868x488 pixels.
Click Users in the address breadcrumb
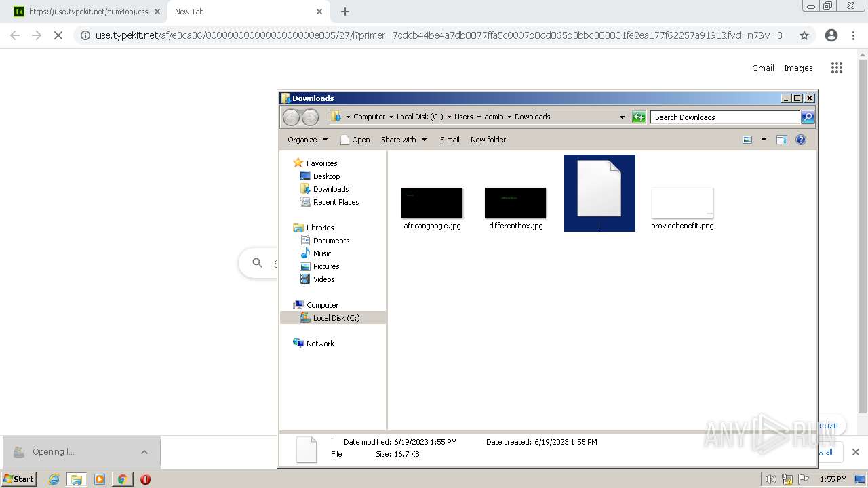point(464,117)
